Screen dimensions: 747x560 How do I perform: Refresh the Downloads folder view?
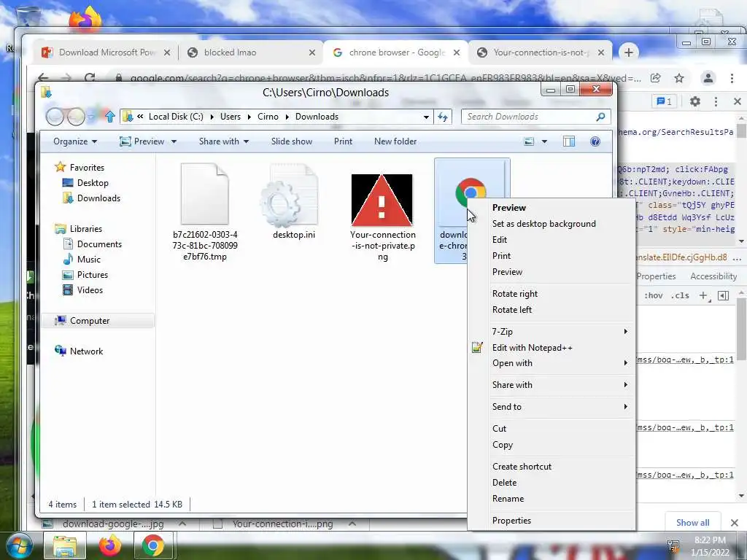click(443, 117)
